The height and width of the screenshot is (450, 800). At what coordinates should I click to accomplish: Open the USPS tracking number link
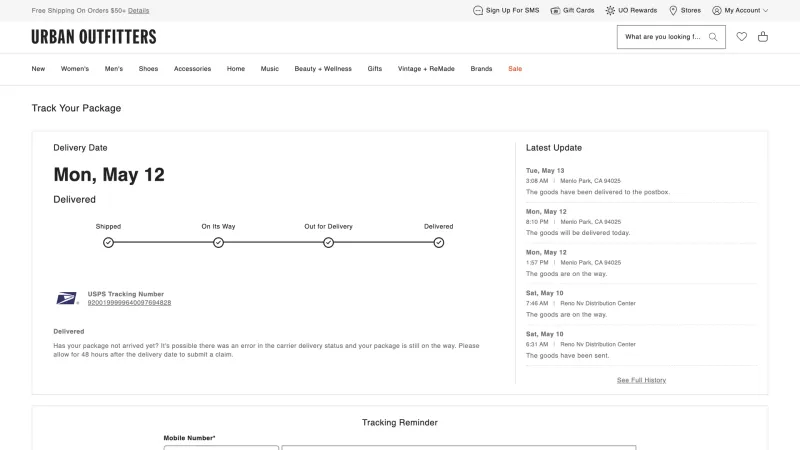[129, 303]
